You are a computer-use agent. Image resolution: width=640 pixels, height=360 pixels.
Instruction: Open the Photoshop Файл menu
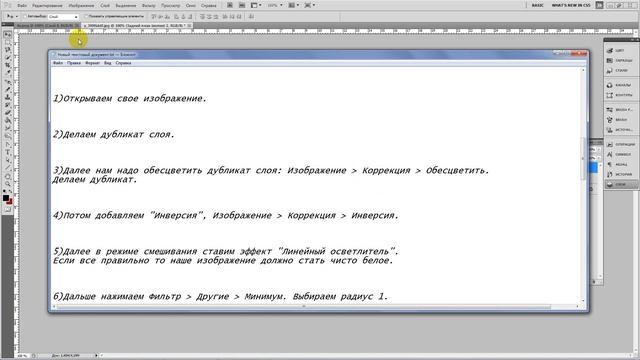coord(22,6)
